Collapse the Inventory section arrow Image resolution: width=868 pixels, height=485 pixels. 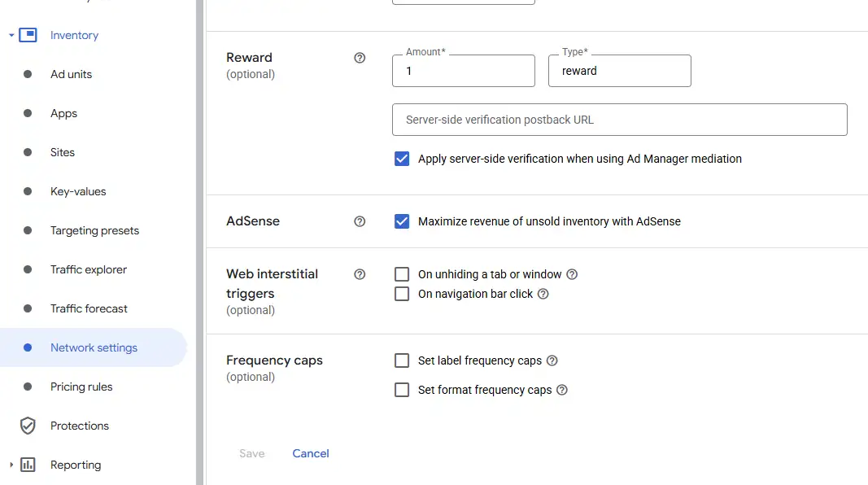pyautogui.click(x=11, y=36)
